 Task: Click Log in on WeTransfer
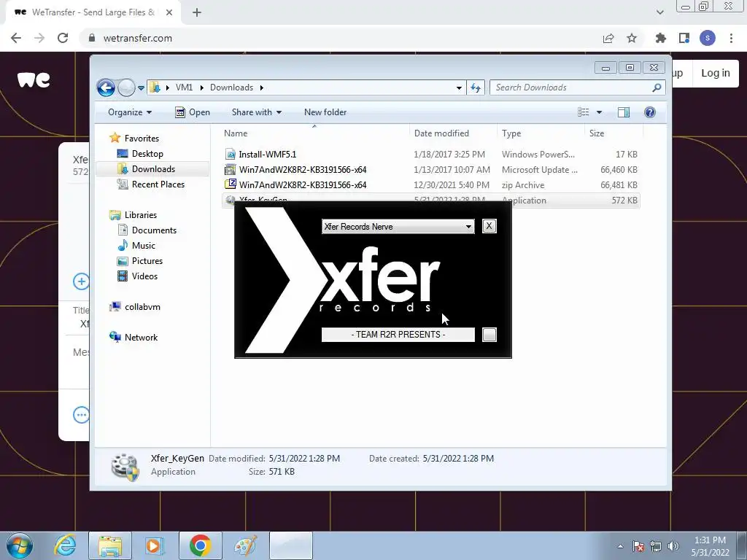(716, 73)
